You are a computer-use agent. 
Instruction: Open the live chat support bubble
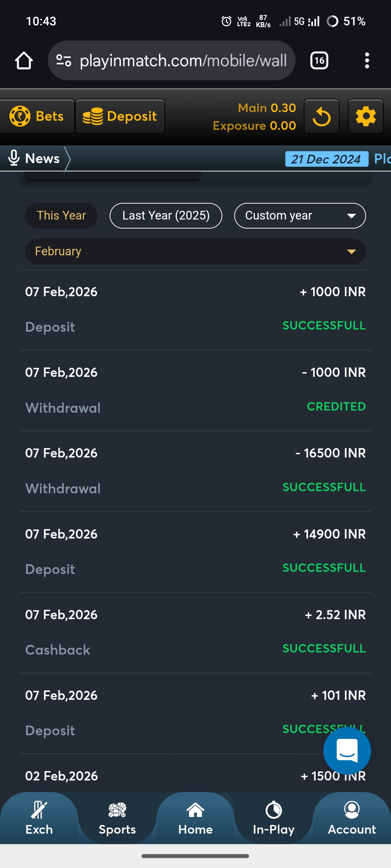pos(347,751)
